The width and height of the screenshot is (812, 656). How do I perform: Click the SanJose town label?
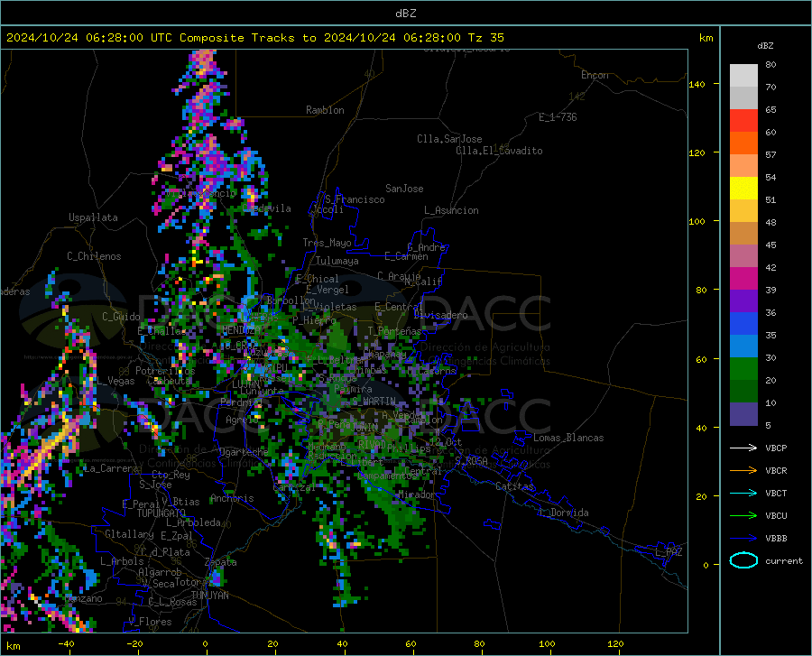[404, 189]
